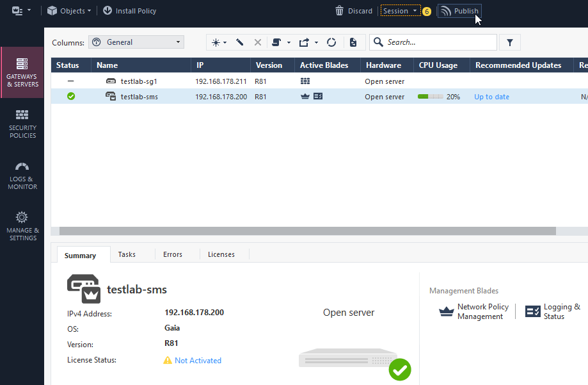Click IP address 192.168.178.211 cell
588x385 pixels.
(221, 81)
